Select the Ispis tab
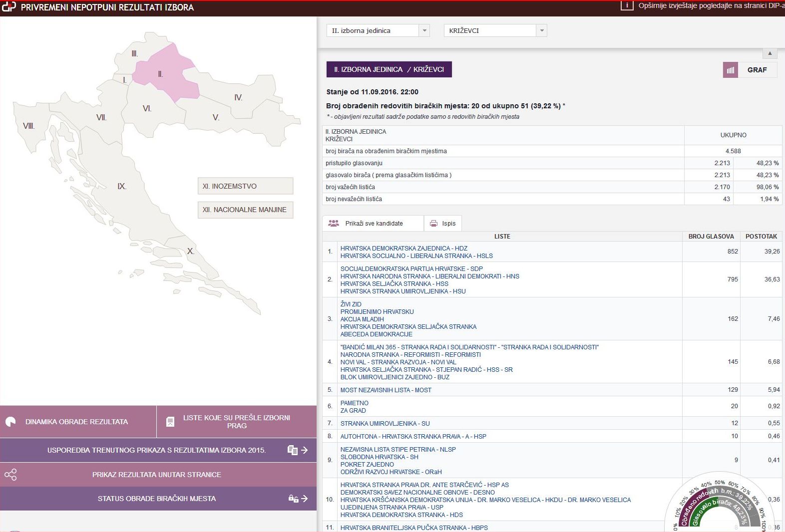Viewport: 785px width, 532px height. pyautogui.click(x=448, y=224)
